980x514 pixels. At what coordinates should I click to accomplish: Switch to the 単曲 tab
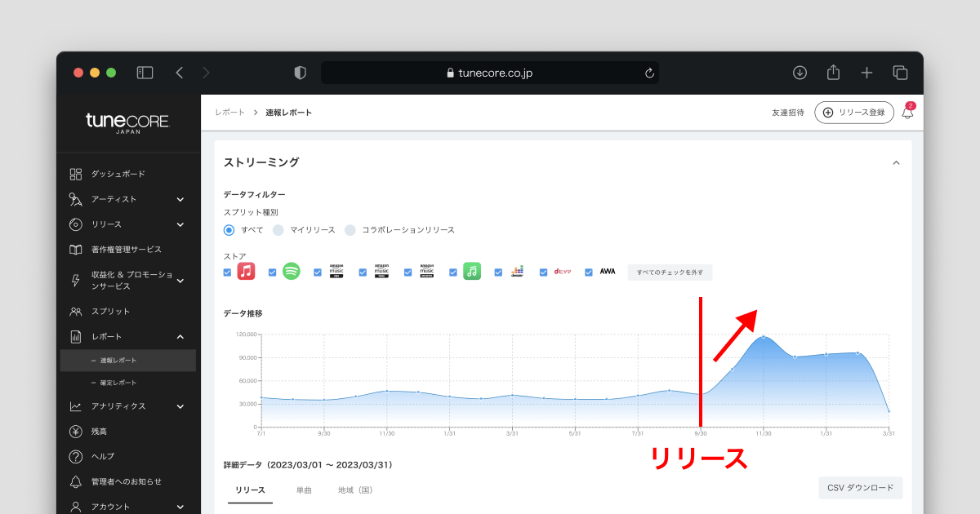[x=304, y=490]
